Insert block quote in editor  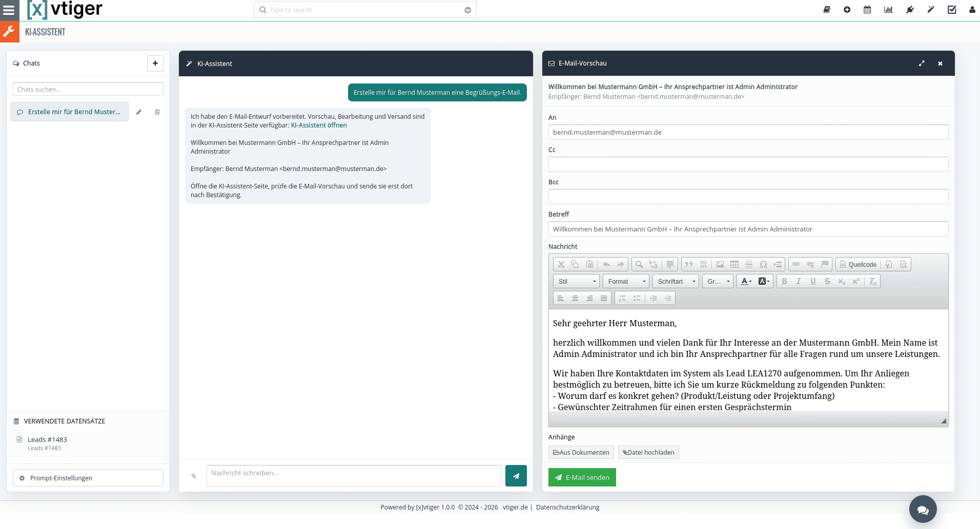click(689, 265)
